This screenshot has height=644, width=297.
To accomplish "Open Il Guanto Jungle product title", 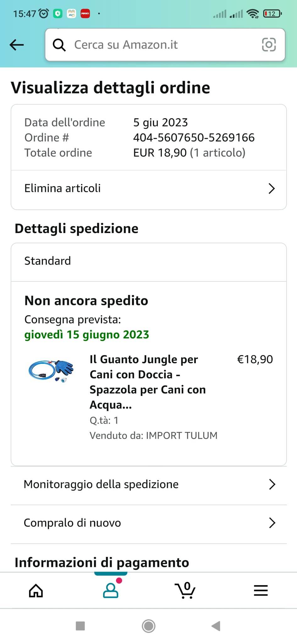I will pyautogui.click(x=148, y=382).
